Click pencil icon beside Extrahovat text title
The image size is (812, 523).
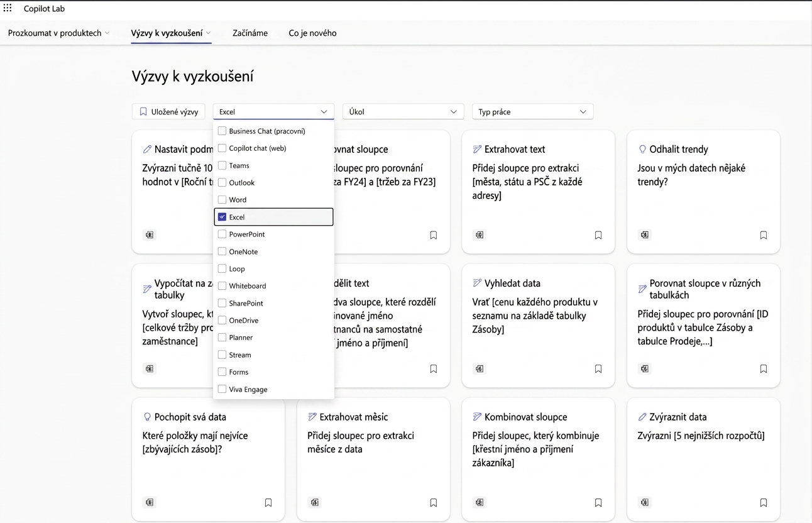pos(477,149)
